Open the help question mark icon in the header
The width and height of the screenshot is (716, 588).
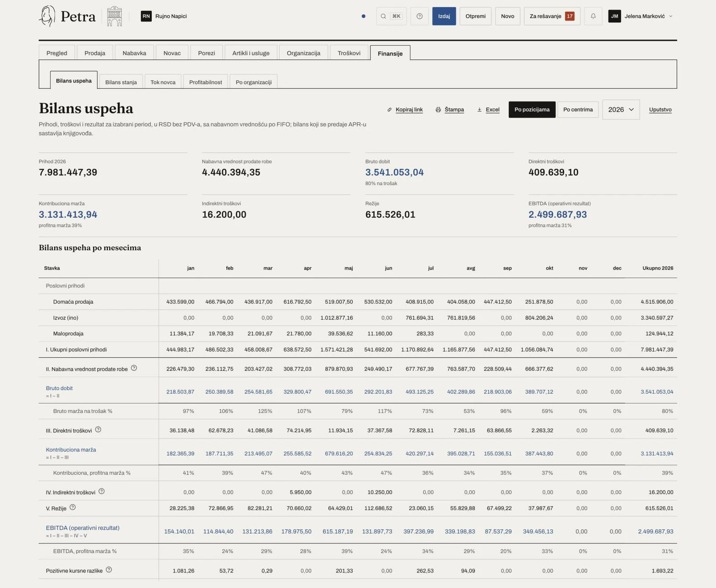(420, 16)
